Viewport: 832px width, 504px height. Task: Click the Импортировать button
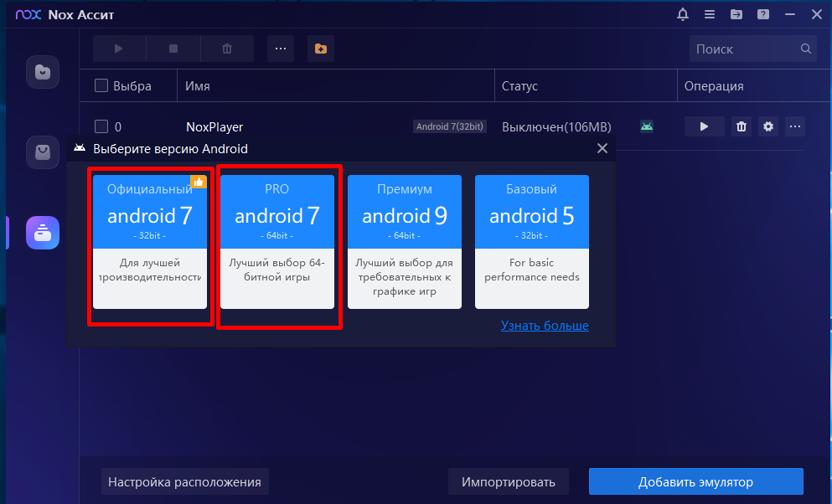click(509, 481)
